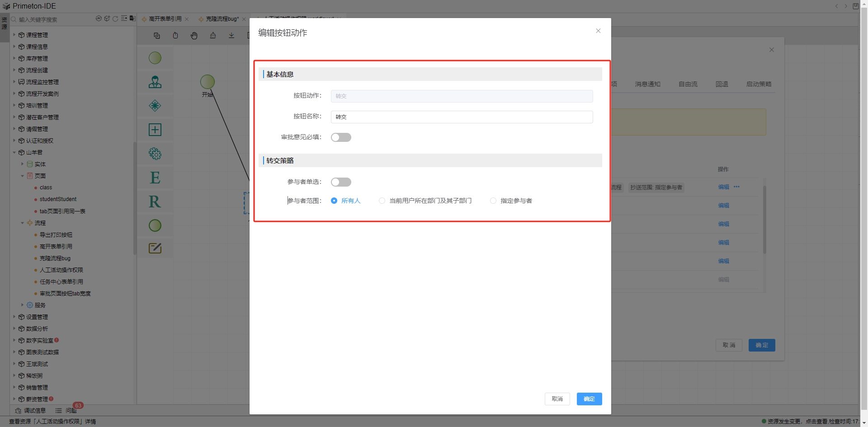This screenshot has height=427, width=868.
Task: Switch to the 高开表单引用 editor tab
Action: pos(165,19)
